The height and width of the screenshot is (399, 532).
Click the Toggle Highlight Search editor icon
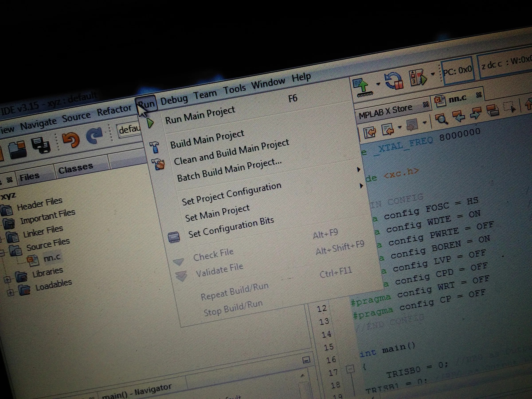coord(492,111)
